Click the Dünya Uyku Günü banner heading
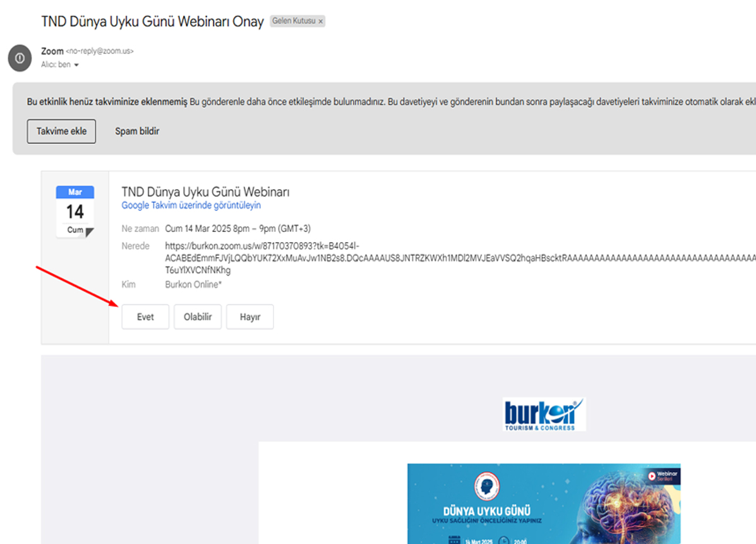 [486, 511]
